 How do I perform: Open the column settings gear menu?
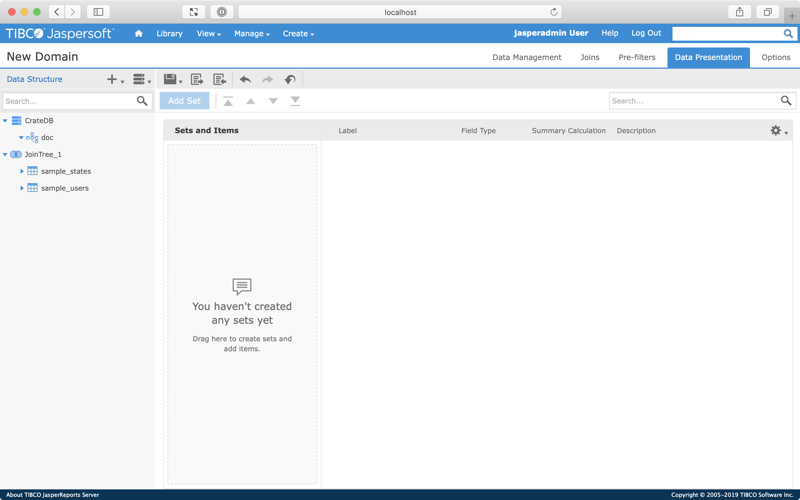coord(779,131)
